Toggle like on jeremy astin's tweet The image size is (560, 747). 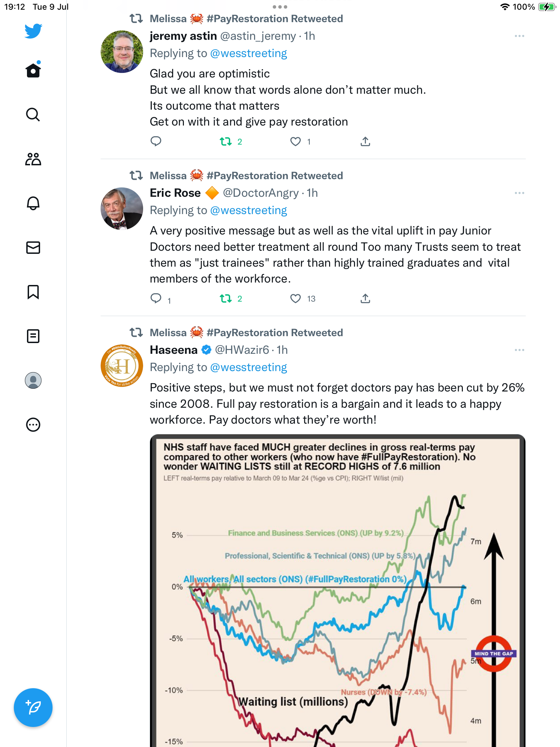(x=296, y=141)
